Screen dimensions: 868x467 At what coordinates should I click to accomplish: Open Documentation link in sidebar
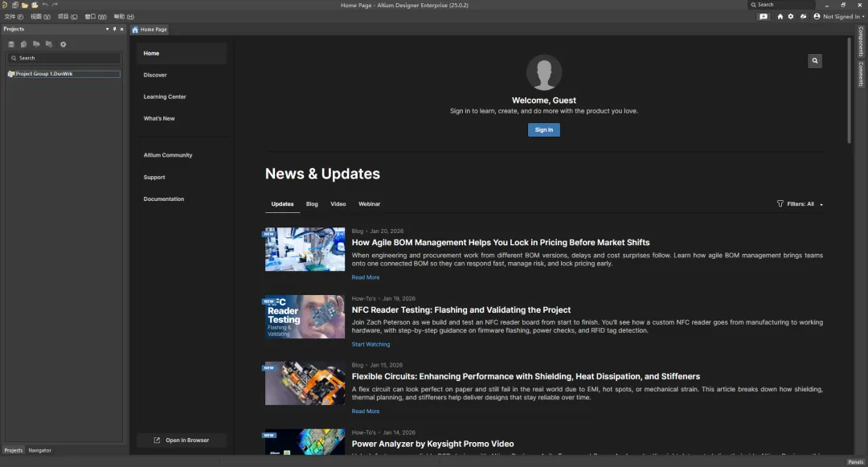pyautogui.click(x=164, y=199)
